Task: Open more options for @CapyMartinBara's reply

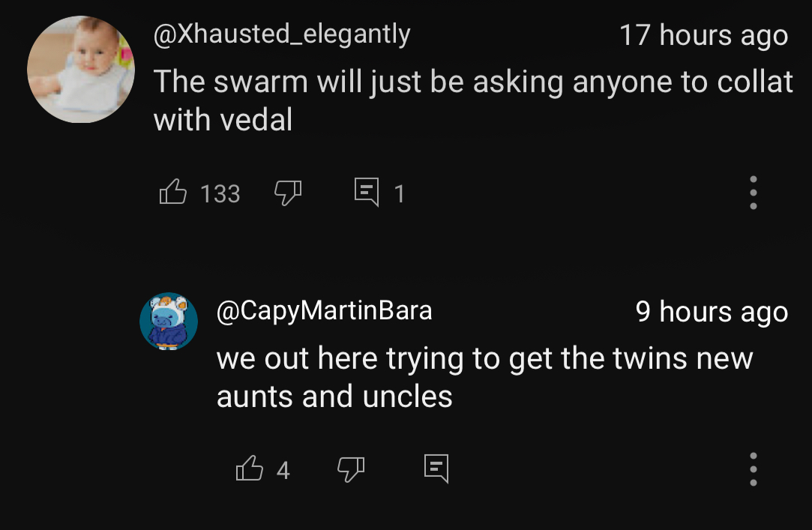Action: 754,469
